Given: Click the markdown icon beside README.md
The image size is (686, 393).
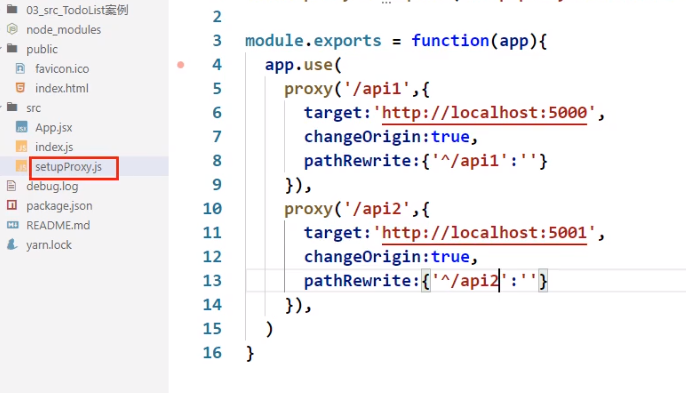Looking at the screenshot, I should pyautogui.click(x=13, y=225).
